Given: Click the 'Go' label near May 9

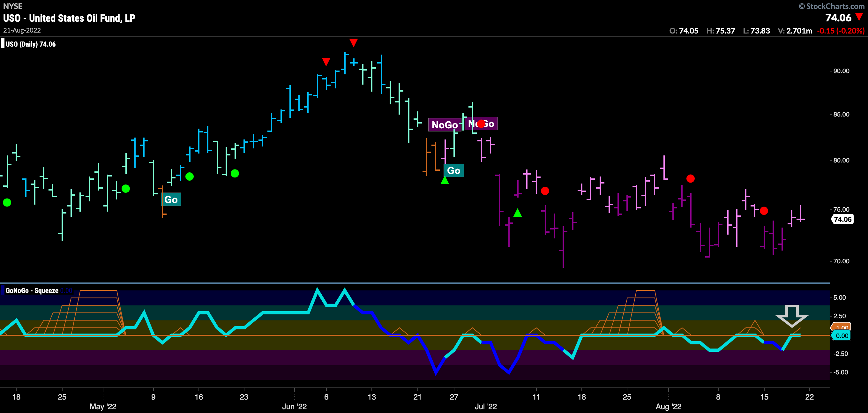Looking at the screenshot, I should coord(171,199).
